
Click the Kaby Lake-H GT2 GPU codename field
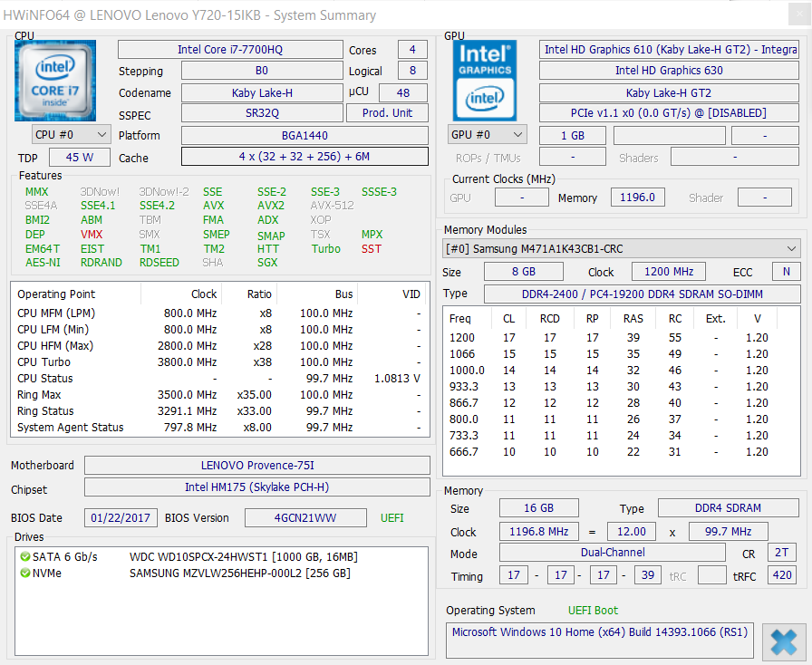669,93
